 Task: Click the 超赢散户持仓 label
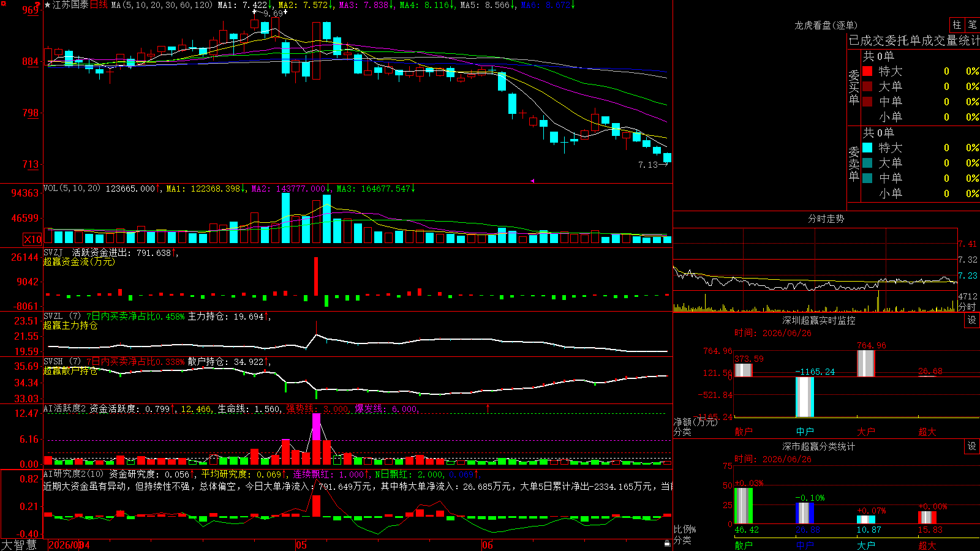pos(70,370)
